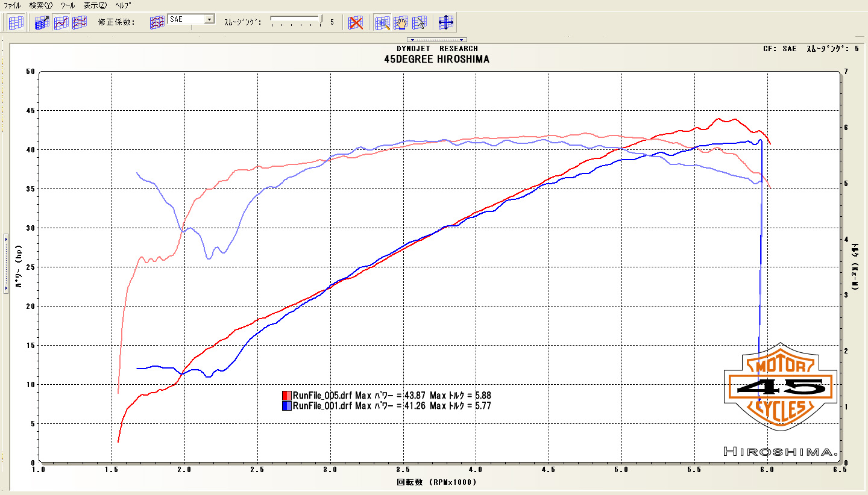Select the double red curve graph icon
Screen dimensions: 868x495
[x=80, y=23]
